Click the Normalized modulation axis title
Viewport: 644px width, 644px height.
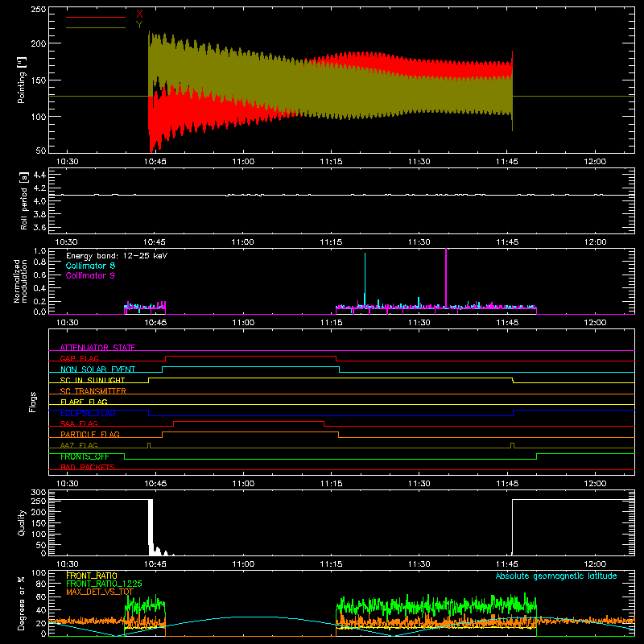pos(19,281)
